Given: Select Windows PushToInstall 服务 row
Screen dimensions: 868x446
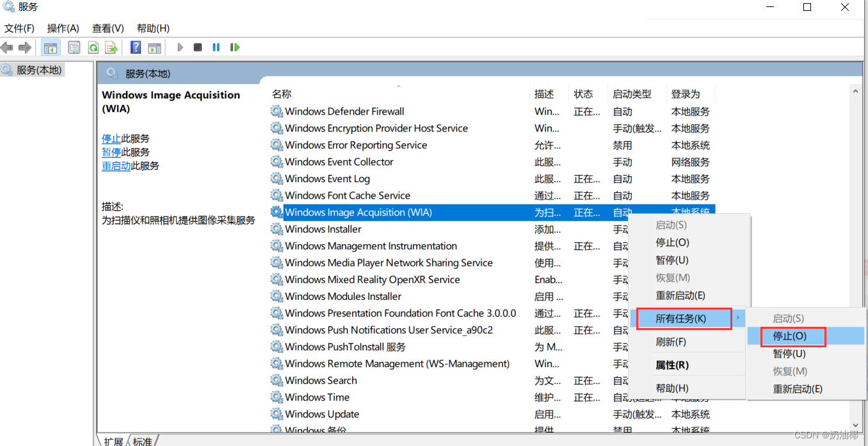Looking at the screenshot, I should 345,347.
